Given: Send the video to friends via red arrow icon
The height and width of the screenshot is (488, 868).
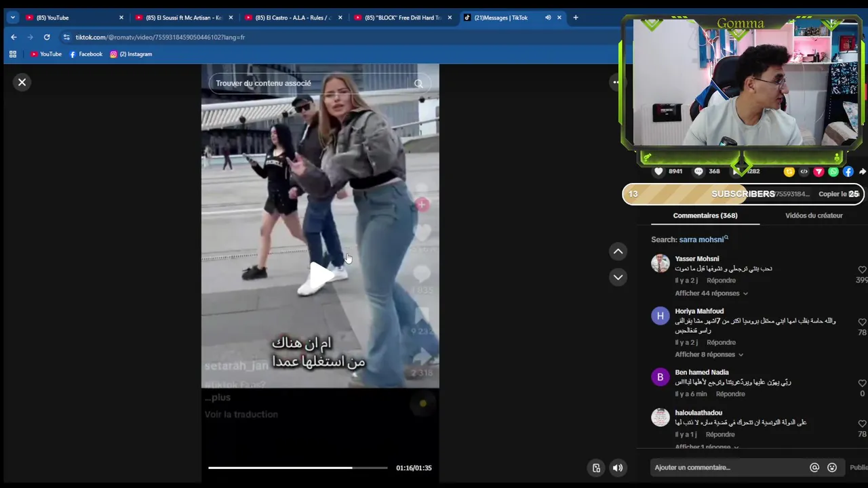Looking at the screenshot, I should [818, 171].
